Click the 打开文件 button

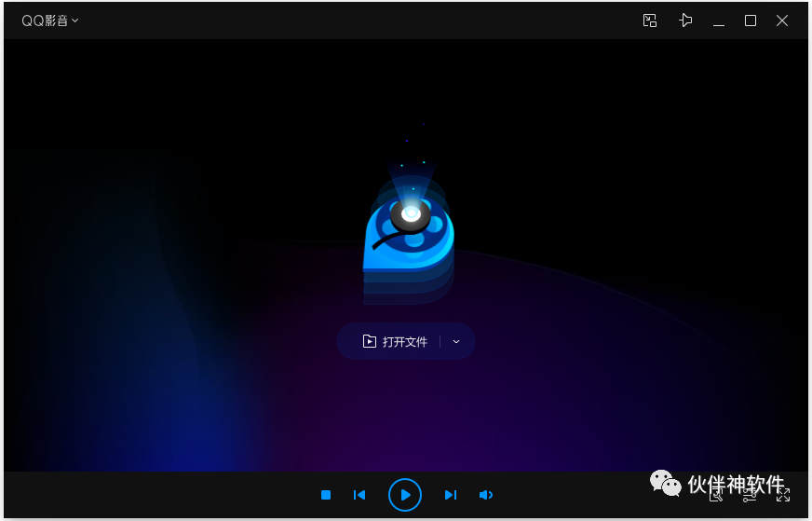click(x=395, y=341)
